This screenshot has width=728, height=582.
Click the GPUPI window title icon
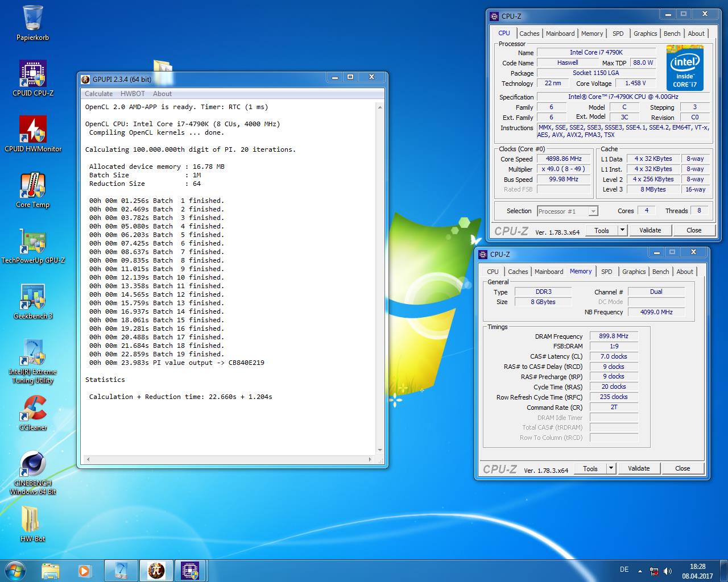click(x=85, y=79)
